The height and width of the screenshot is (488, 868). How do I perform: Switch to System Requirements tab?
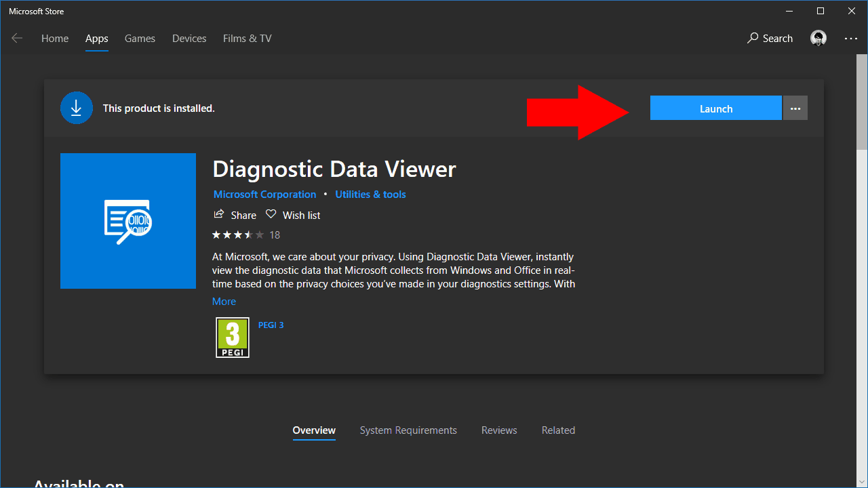(408, 430)
